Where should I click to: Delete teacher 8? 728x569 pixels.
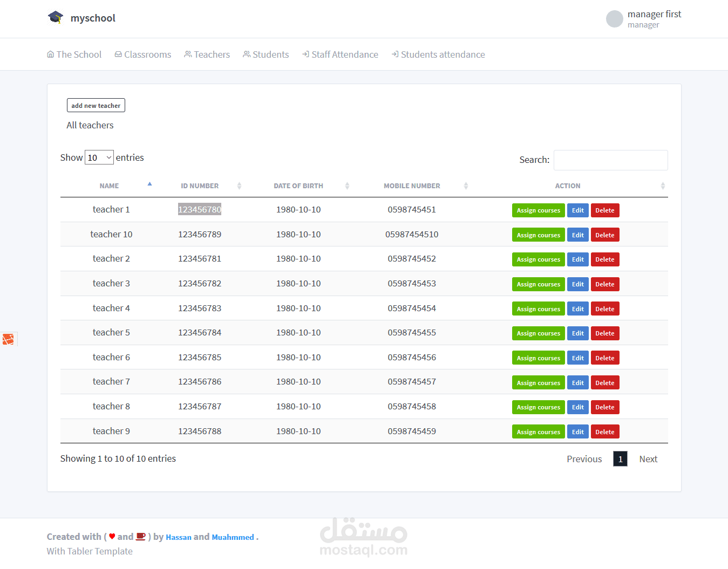point(605,407)
